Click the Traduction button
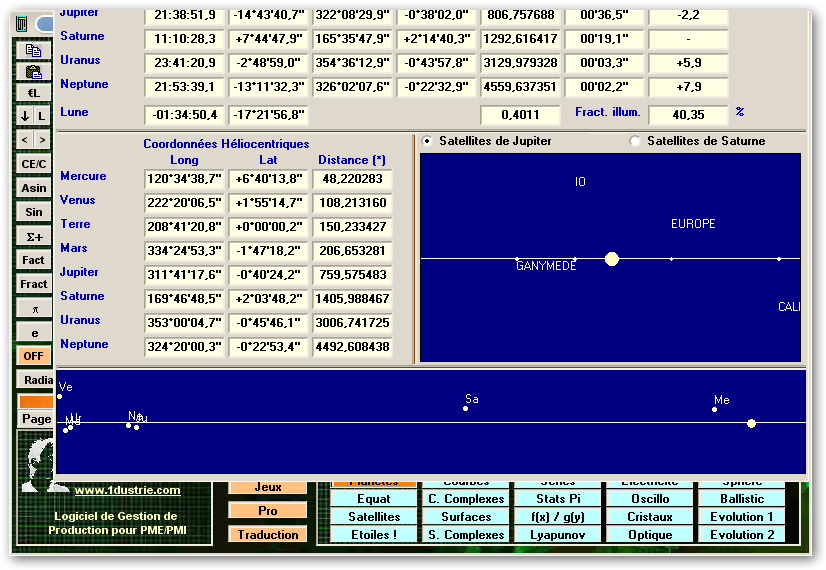Viewport: 826px width, 570px height. (x=268, y=535)
